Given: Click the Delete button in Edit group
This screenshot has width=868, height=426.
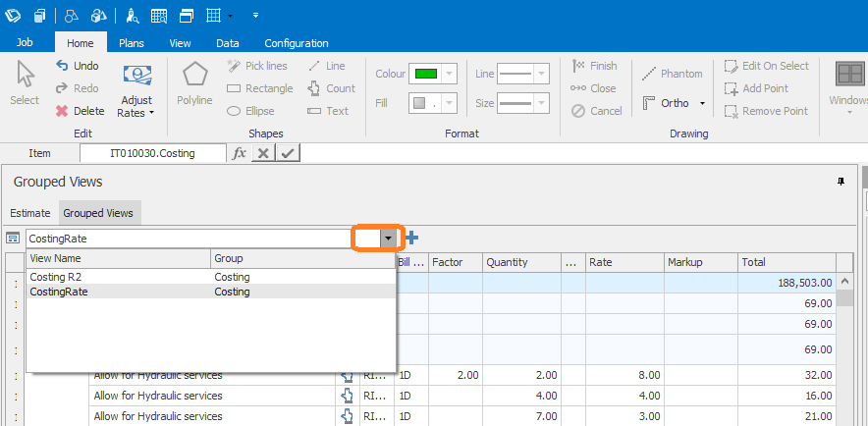Looking at the screenshot, I should [x=80, y=111].
